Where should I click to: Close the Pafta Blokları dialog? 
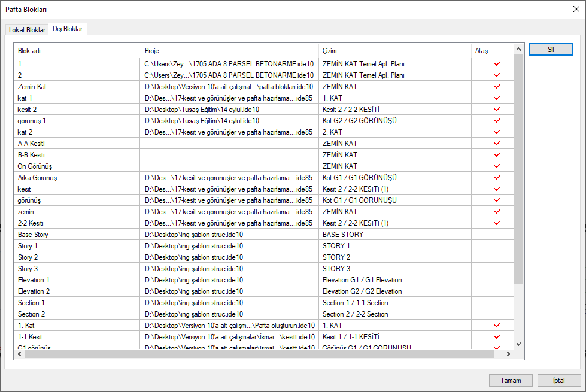(x=575, y=9)
